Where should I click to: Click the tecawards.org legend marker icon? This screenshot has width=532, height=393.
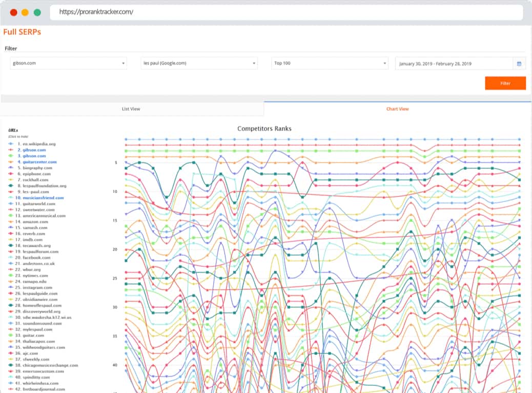(11, 246)
